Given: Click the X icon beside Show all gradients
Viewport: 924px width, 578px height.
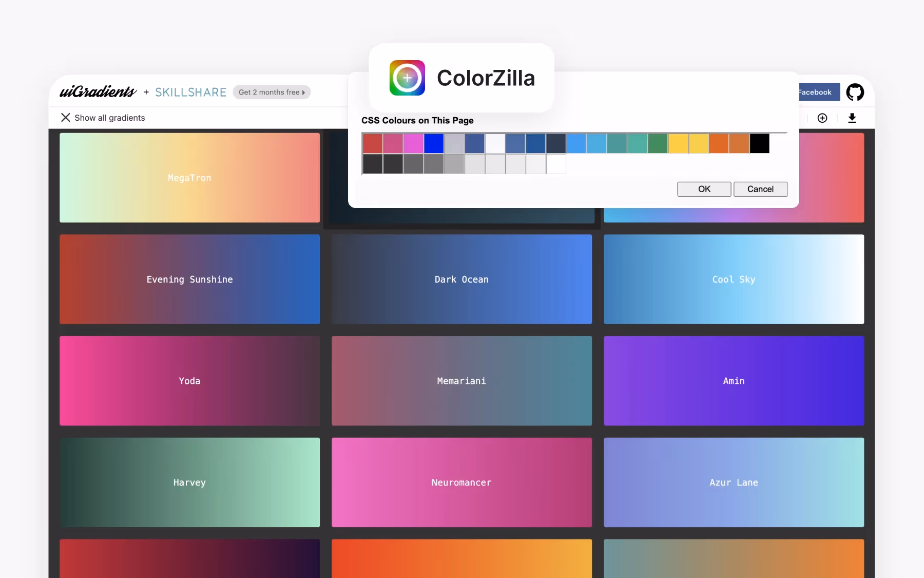Looking at the screenshot, I should 65,118.
